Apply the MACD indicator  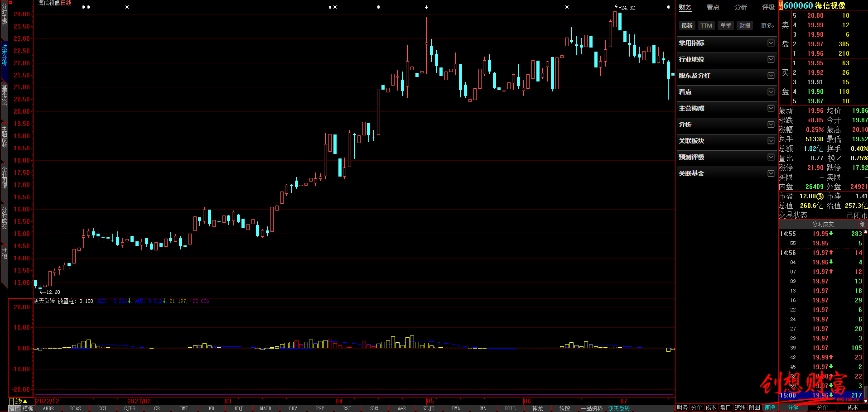(x=266, y=408)
